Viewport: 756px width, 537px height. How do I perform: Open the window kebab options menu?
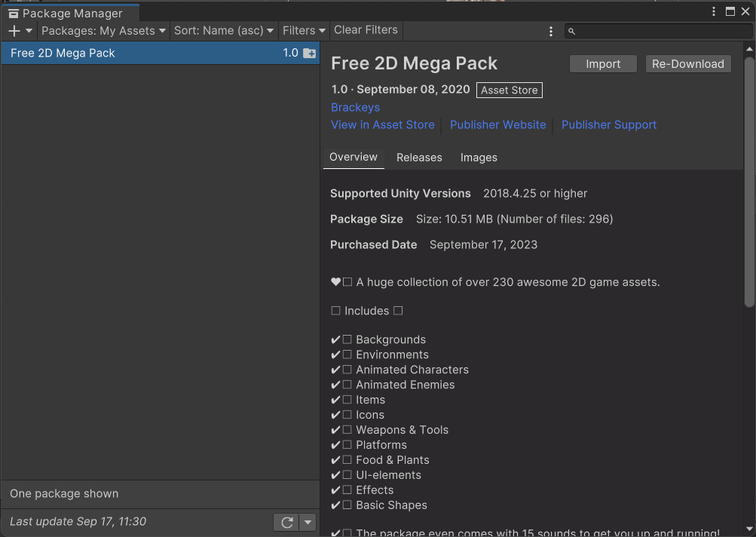(x=714, y=11)
